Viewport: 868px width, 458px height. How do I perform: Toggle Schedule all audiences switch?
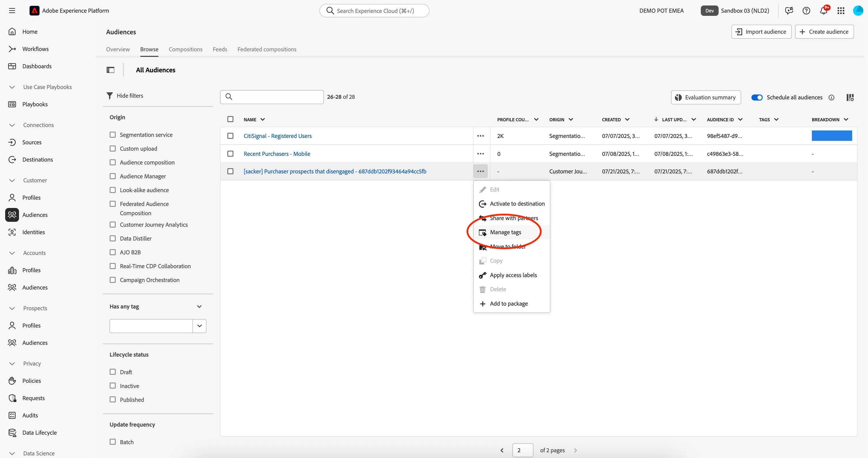pyautogui.click(x=757, y=97)
